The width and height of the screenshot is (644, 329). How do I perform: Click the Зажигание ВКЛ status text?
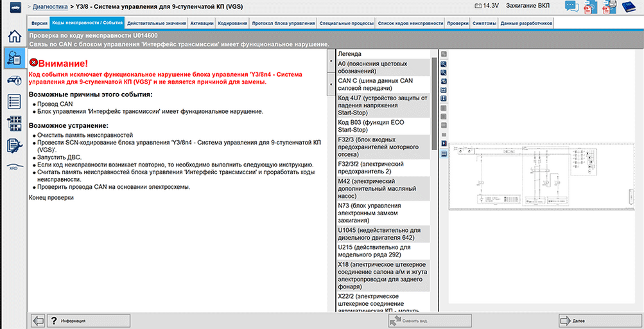coord(528,6)
